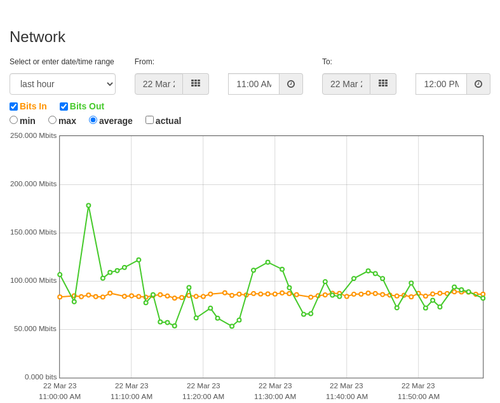Click the last green data point on chart

tap(483, 298)
